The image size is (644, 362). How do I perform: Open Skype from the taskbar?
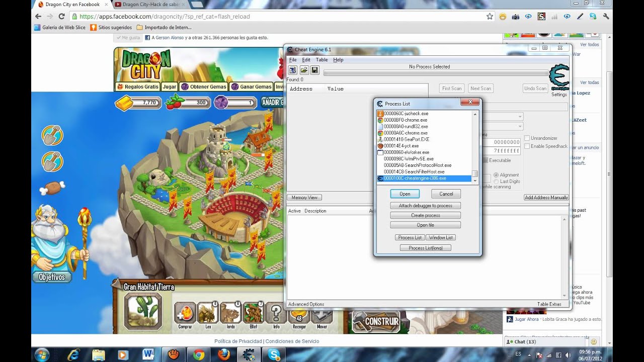(x=274, y=354)
